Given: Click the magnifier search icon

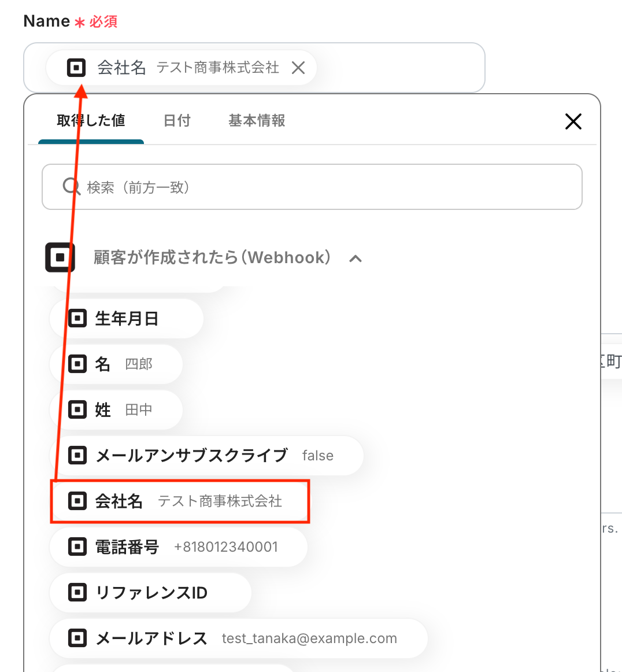Looking at the screenshot, I should (x=71, y=187).
